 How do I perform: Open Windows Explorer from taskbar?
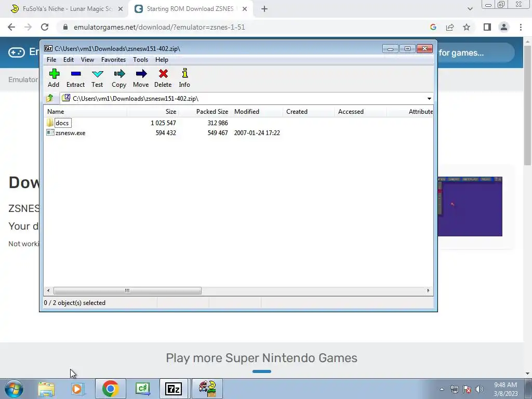pyautogui.click(x=46, y=389)
